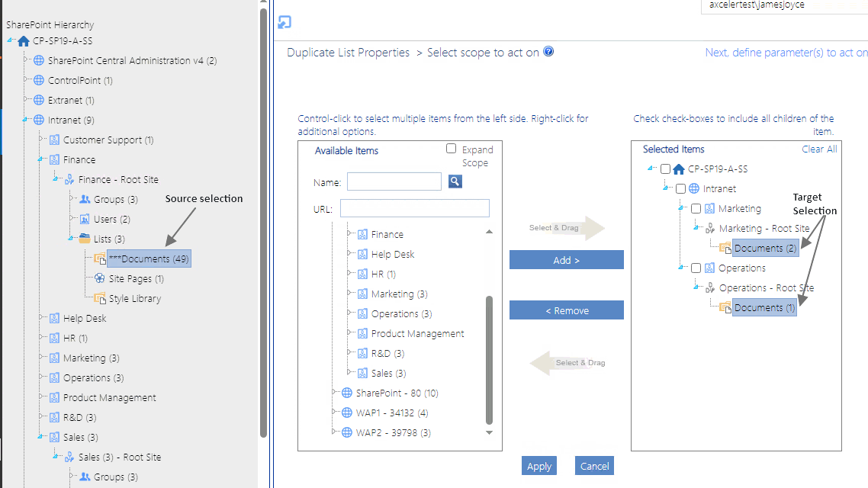Viewport: 868px width, 488px height.
Task: Click the blue exit arrow icon at top left
Action: 284,23
